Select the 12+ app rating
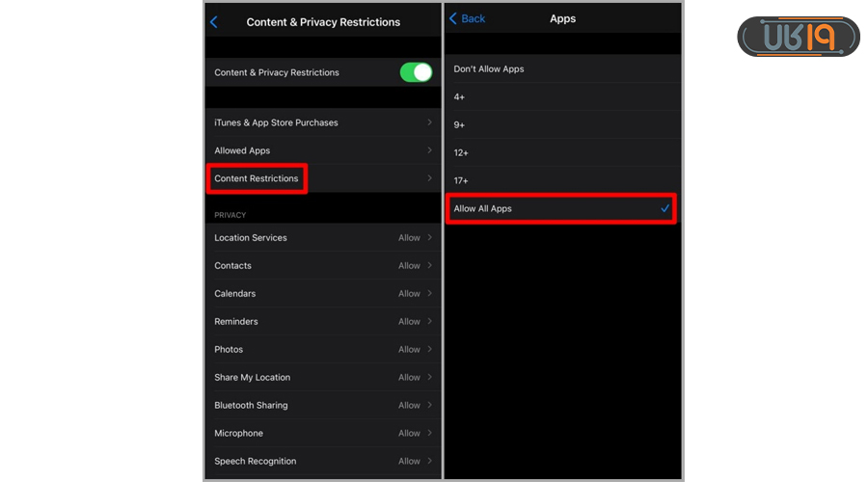 [561, 153]
